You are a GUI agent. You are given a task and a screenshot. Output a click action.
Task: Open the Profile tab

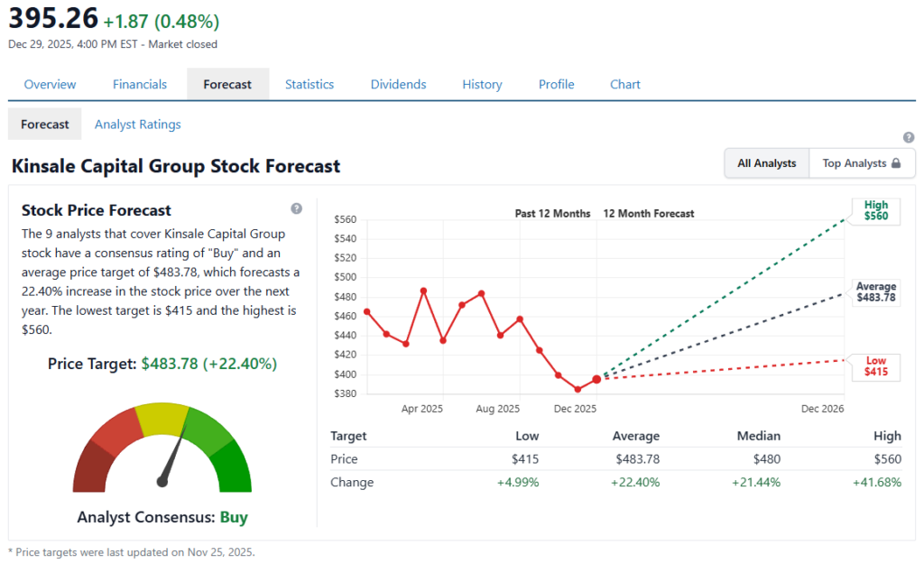click(x=556, y=84)
